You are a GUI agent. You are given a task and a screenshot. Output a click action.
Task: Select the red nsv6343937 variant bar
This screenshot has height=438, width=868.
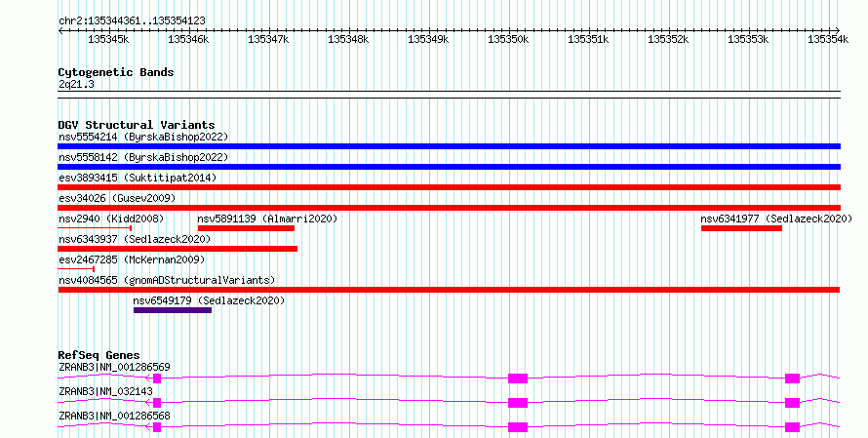[178, 249]
